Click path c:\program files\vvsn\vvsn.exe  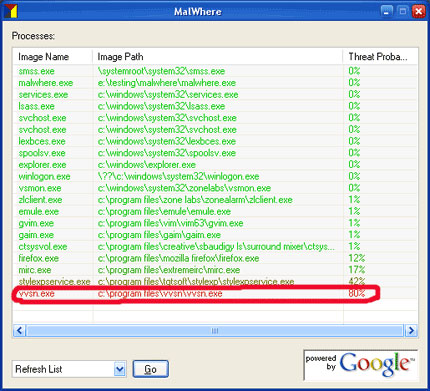pos(160,293)
